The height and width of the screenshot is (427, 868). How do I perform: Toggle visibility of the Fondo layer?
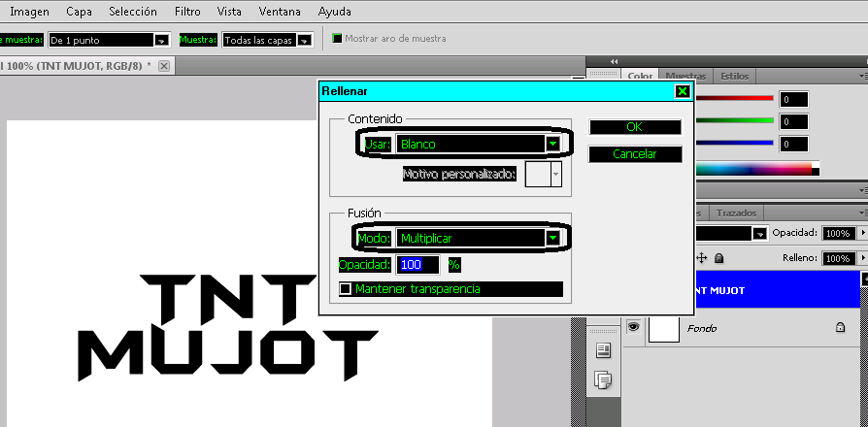[633, 328]
